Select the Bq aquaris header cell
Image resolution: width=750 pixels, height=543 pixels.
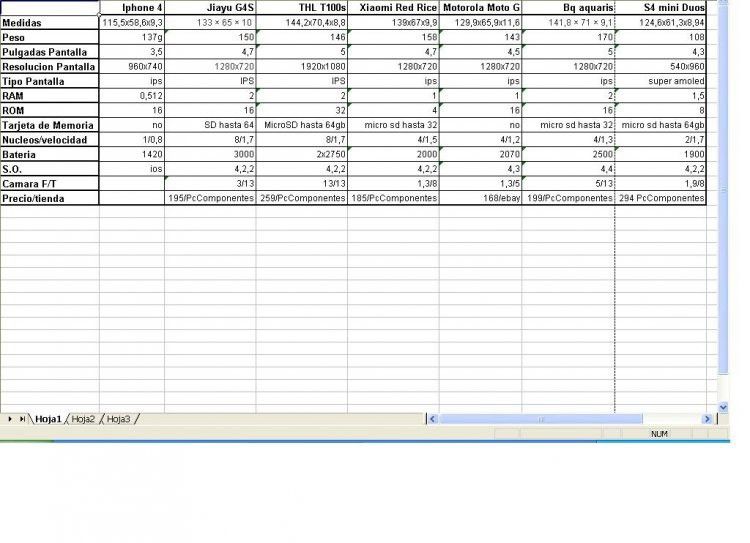(x=568, y=8)
